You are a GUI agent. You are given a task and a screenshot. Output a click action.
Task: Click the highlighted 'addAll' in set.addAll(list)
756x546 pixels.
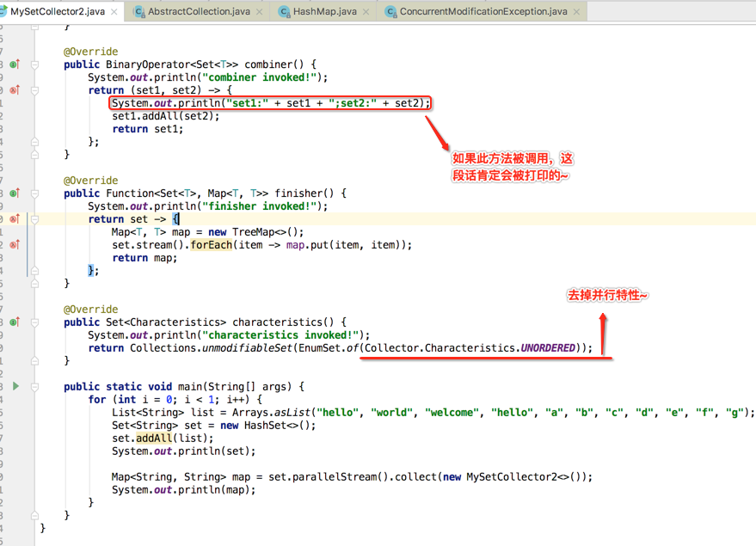point(154,438)
